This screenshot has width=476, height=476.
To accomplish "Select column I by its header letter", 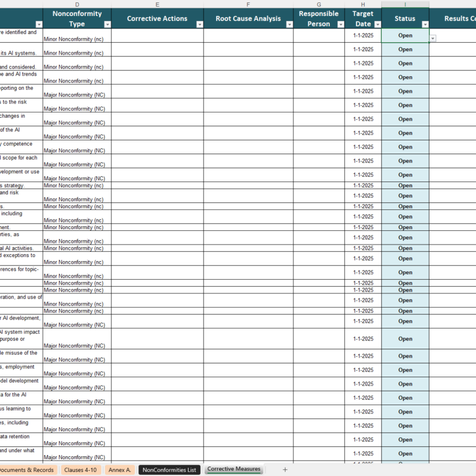I will [405, 5].
